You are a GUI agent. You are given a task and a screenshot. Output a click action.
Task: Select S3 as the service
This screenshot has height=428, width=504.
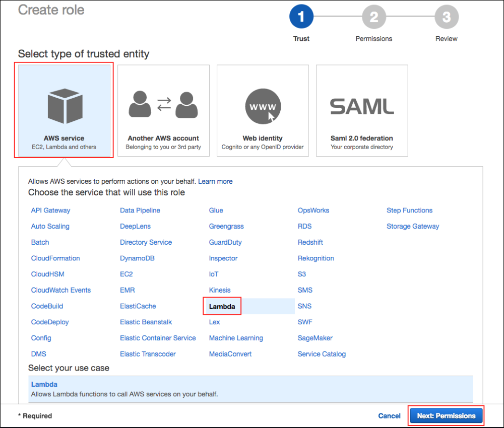click(x=302, y=274)
